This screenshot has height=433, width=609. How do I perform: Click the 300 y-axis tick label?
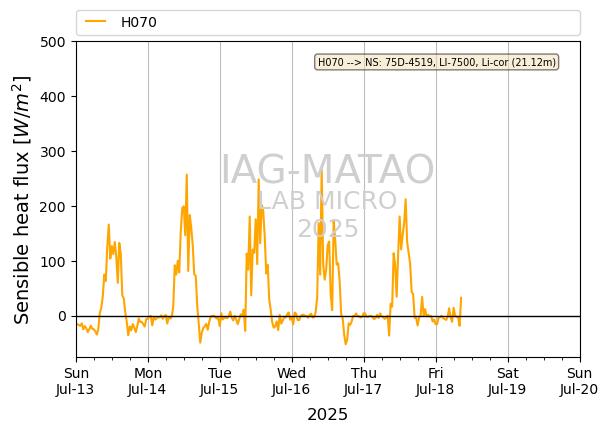(x=53, y=152)
